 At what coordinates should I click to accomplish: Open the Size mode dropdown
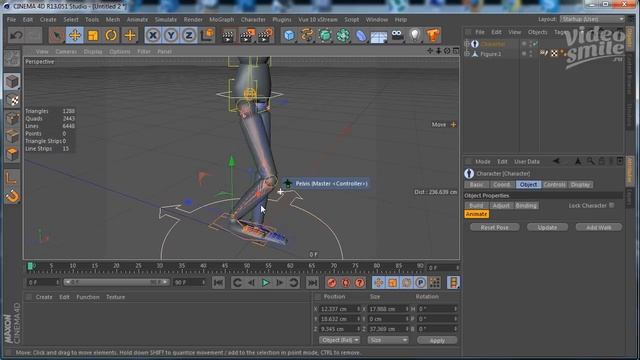(388, 340)
